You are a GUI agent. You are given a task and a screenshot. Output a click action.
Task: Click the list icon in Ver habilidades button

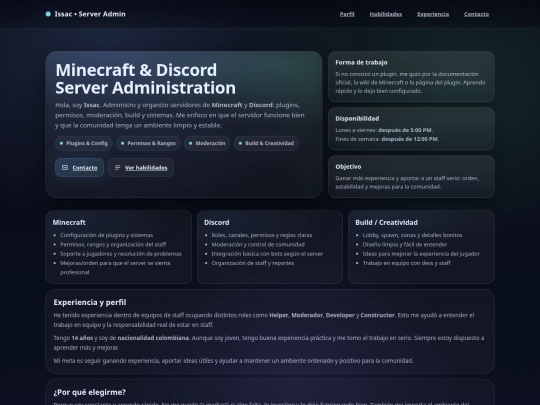click(117, 167)
